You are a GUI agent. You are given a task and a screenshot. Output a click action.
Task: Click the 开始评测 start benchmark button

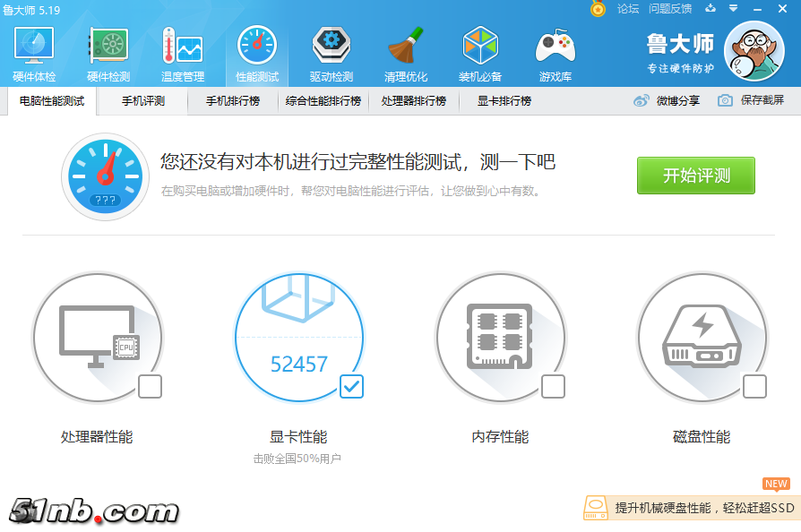click(x=695, y=176)
